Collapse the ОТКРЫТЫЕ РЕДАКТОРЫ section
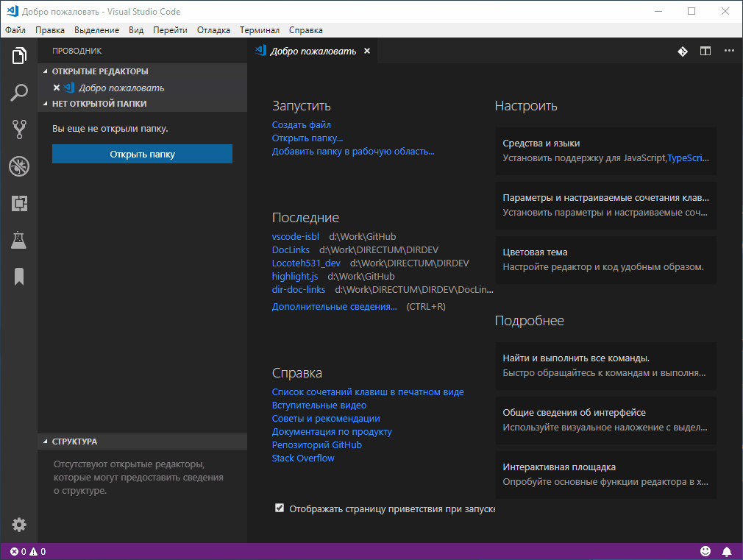This screenshot has width=743, height=560. pos(142,71)
